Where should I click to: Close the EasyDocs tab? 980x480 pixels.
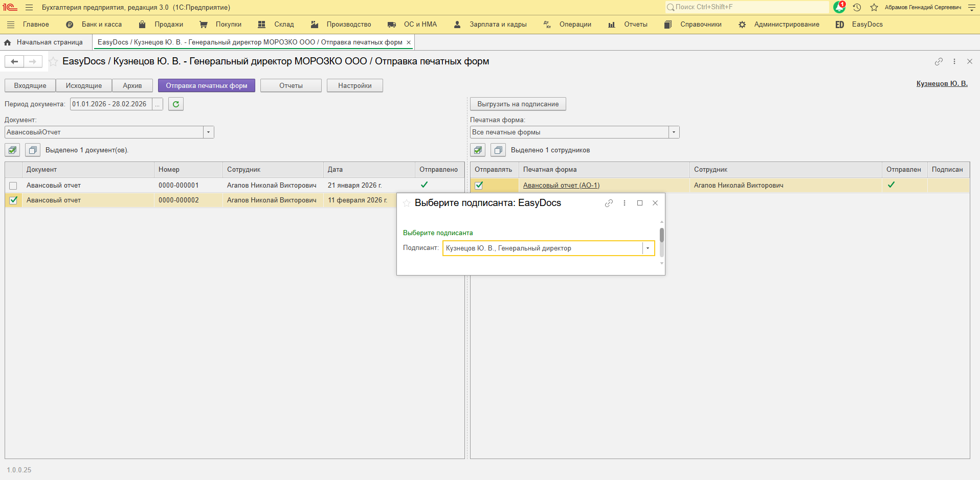pyautogui.click(x=409, y=42)
